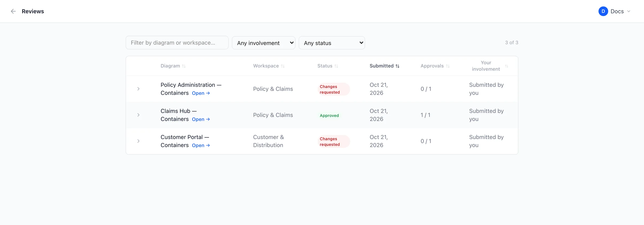The image size is (644, 225).
Task: Sort by Status column arrows icon
Action: [336, 66]
